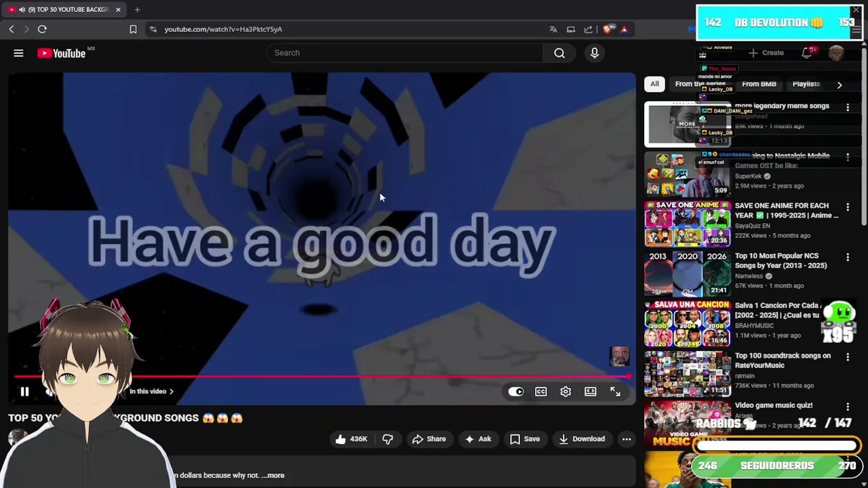Click the Create button in YouTube header
Viewport: 868px width, 488px height.
pos(766,53)
